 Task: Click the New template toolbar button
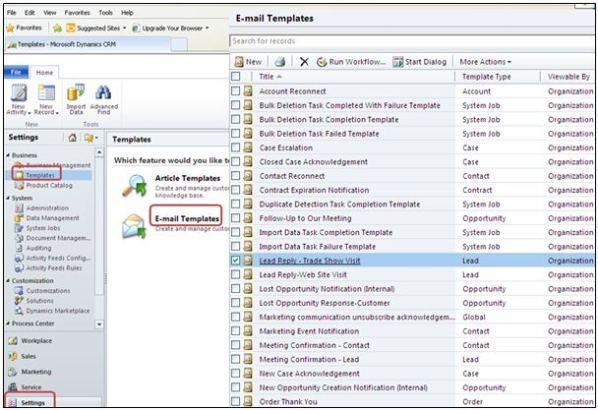pyautogui.click(x=248, y=62)
